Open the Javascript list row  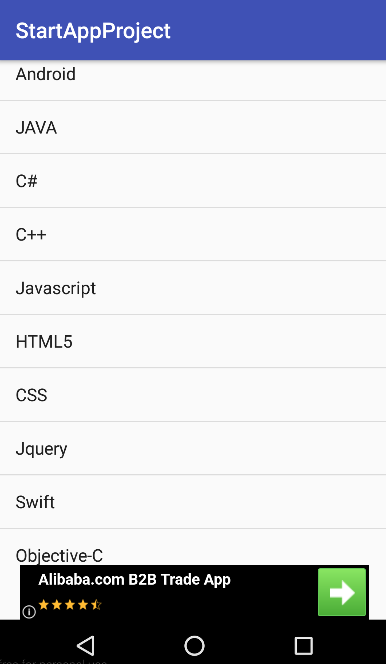click(x=193, y=288)
